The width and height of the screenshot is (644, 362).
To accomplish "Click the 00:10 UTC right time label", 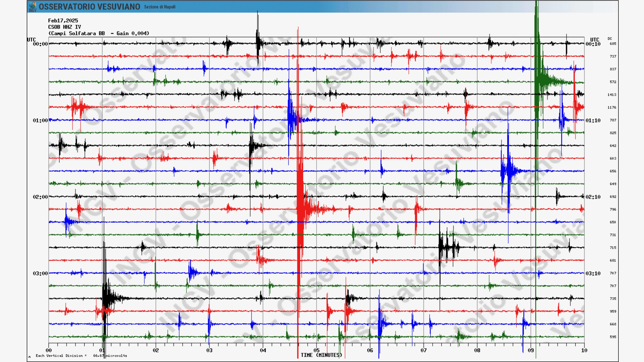I will click(593, 44).
